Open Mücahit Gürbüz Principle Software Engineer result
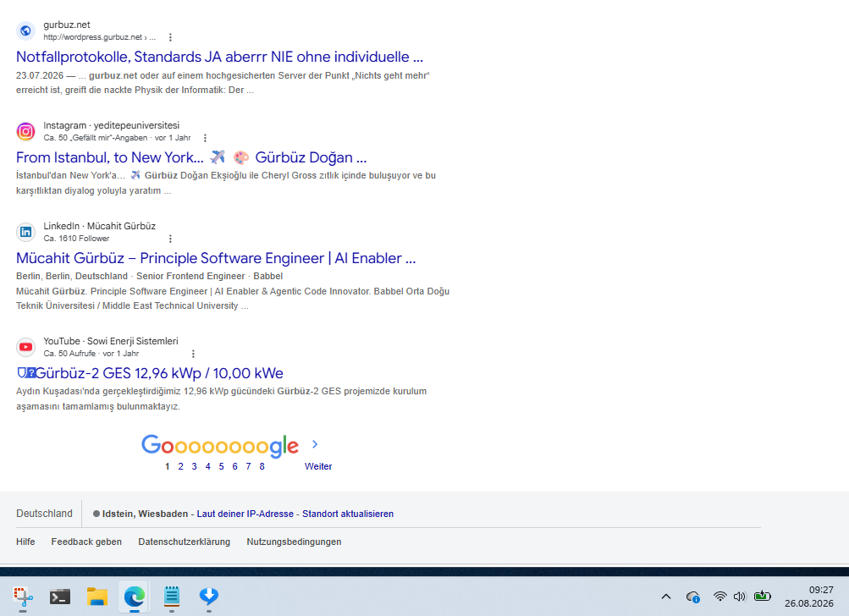 tap(216, 258)
